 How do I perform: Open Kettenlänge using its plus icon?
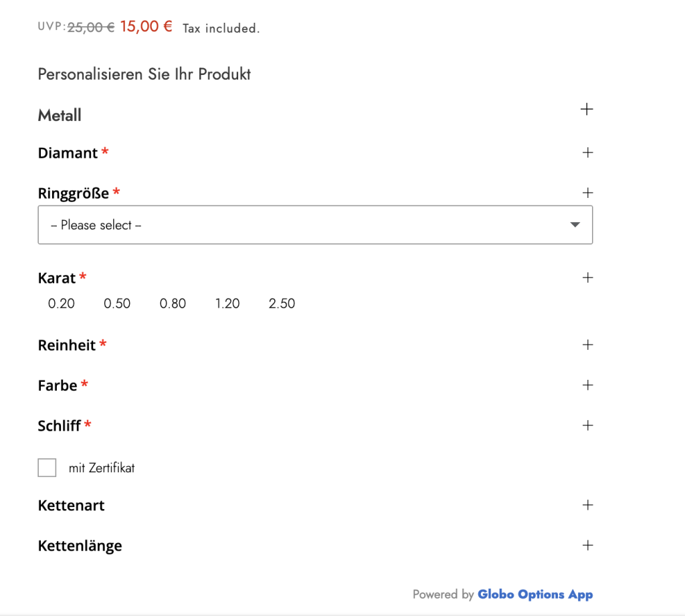point(587,545)
